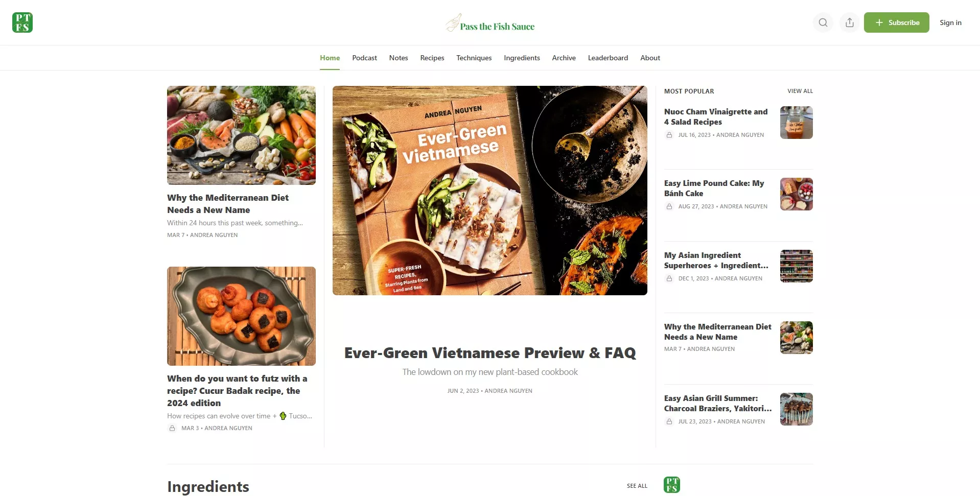Click the 'MOST POPULAR' heading text
Image resolution: width=980 pixels, height=496 pixels.
pos(689,91)
